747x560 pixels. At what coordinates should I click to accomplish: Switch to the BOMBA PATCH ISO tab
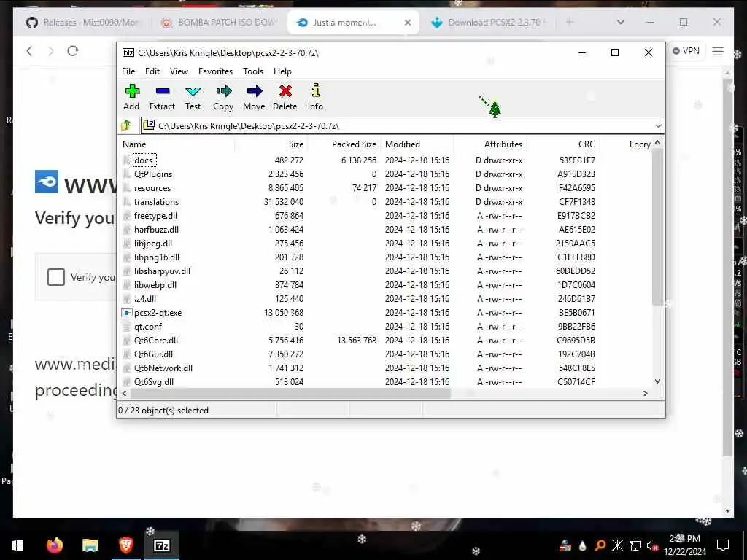click(220, 23)
